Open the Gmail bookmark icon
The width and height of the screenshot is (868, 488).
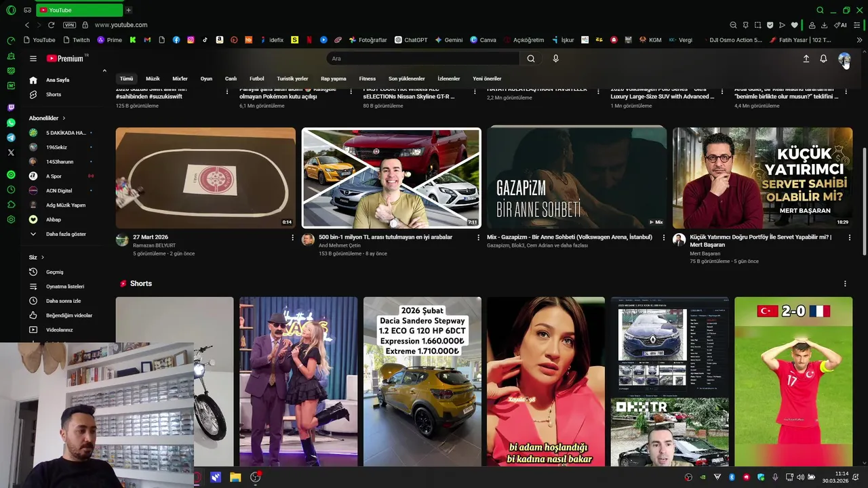[x=147, y=40]
